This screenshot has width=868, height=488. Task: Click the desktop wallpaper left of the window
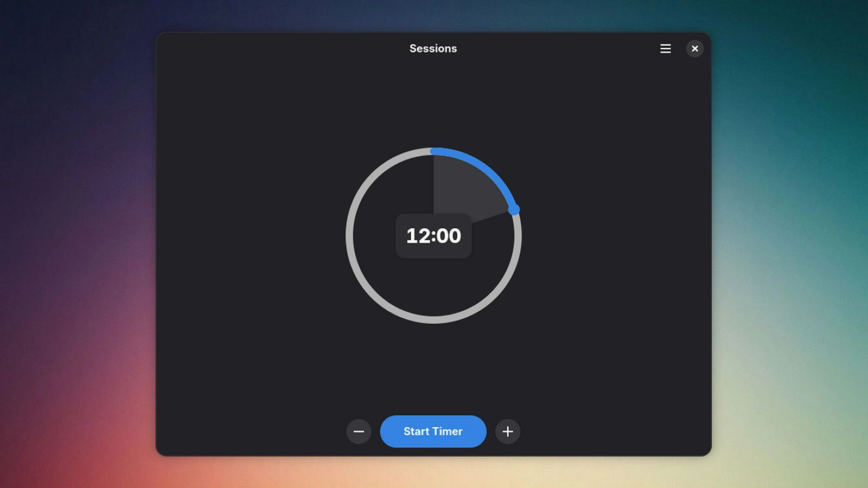(76, 244)
